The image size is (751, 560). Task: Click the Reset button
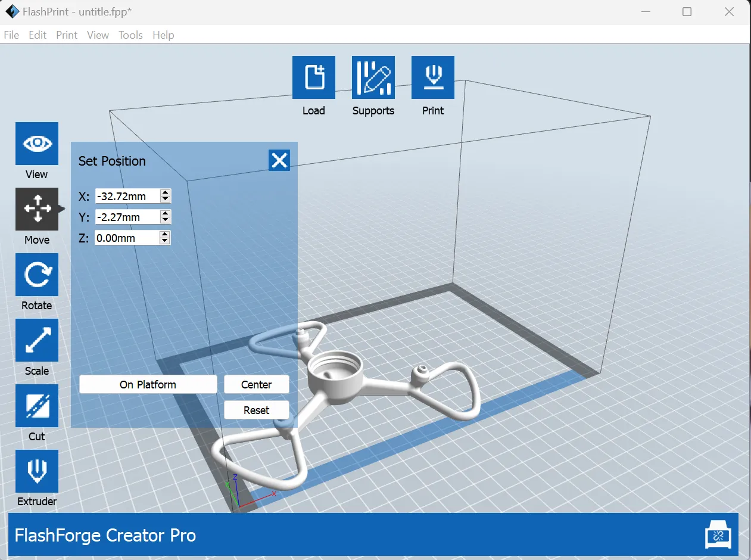257,410
